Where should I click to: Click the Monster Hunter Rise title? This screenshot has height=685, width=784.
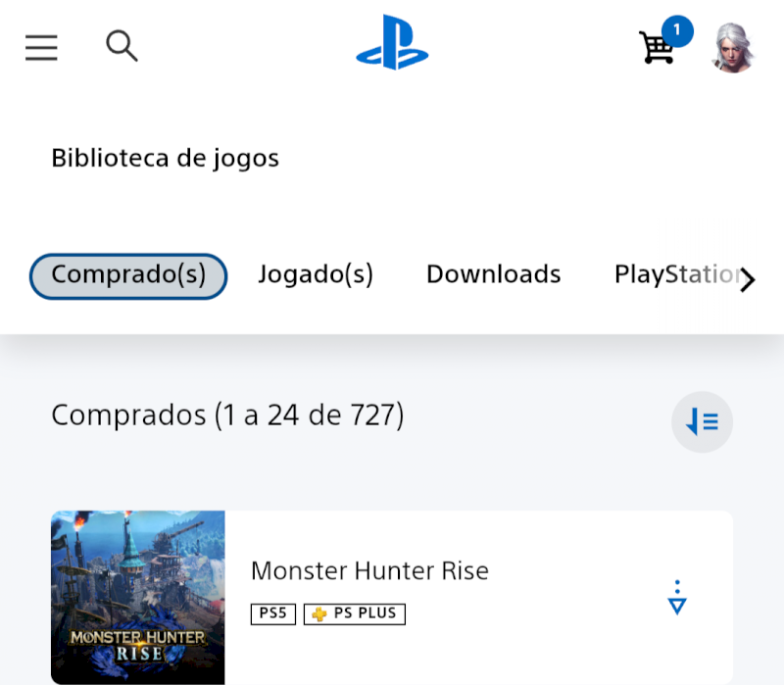click(x=369, y=570)
